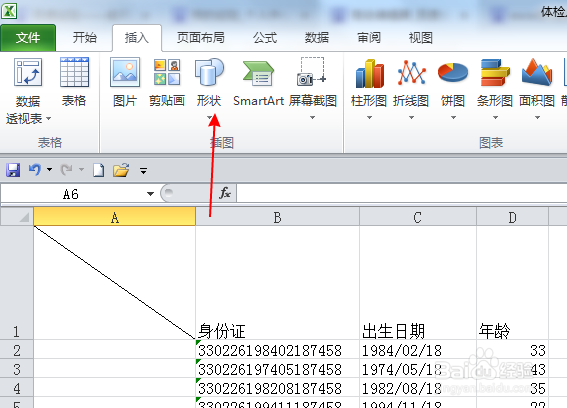Select cell with ID 330226198208187458

pyautogui.click(x=277, y=387)
